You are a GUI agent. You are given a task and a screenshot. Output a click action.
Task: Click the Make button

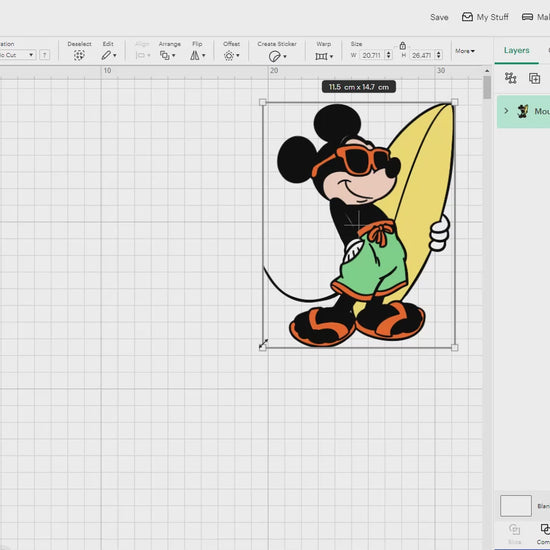click(x=536, y=17)
